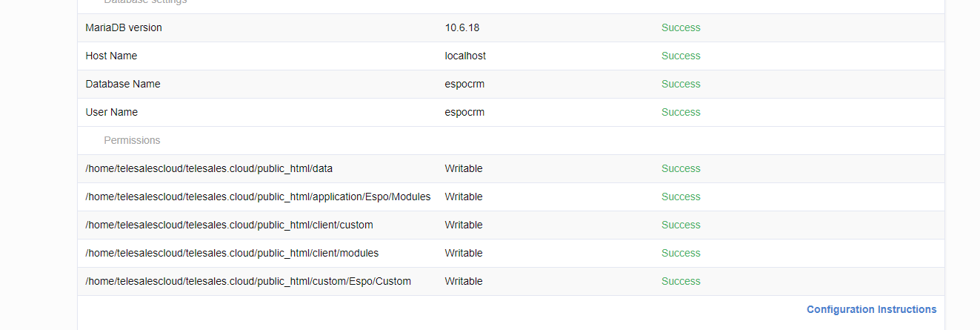
Task: Click the Success status for Host Name
Action: [681, 56]
